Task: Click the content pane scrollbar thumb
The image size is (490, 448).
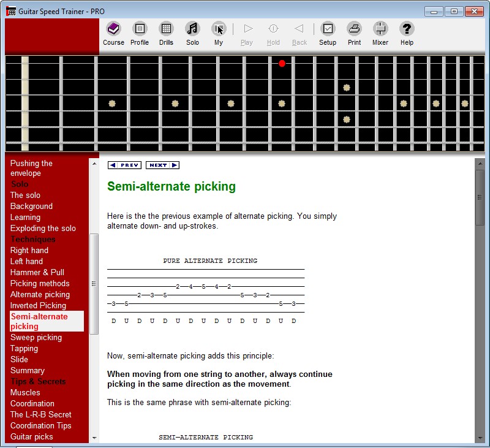Action: 480,197
